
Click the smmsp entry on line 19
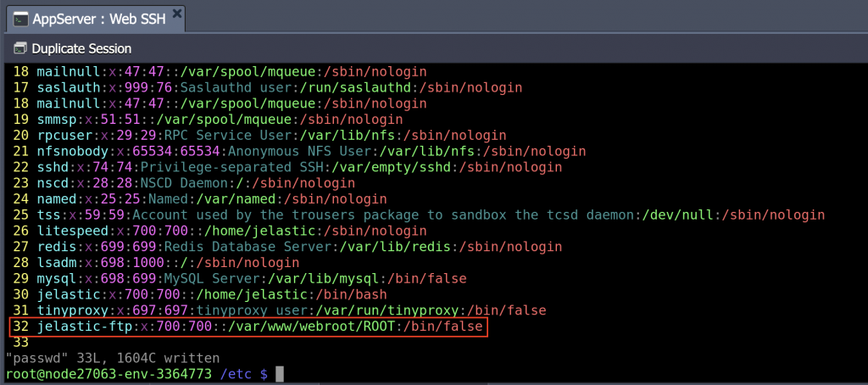pyautogui.click(x=208, y=119)
